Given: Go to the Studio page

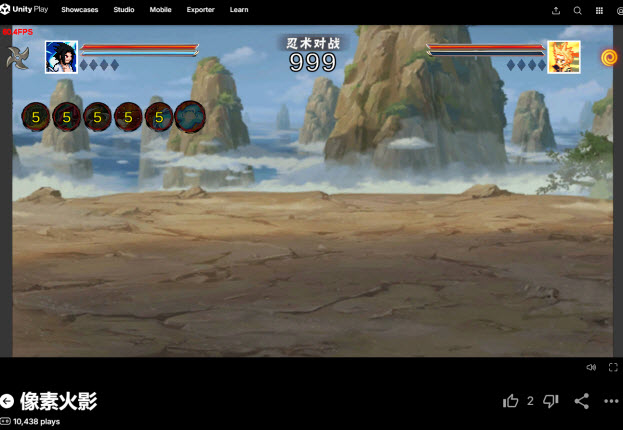Looking at the screenshot, I should pyautogui.click(x=124, y=10).
